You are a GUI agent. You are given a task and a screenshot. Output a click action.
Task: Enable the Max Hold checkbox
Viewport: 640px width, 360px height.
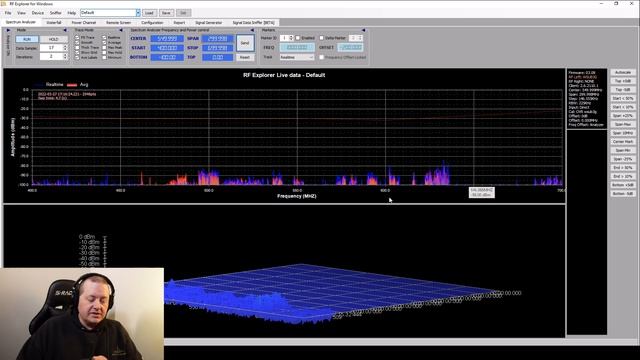(x=104, y=53)
